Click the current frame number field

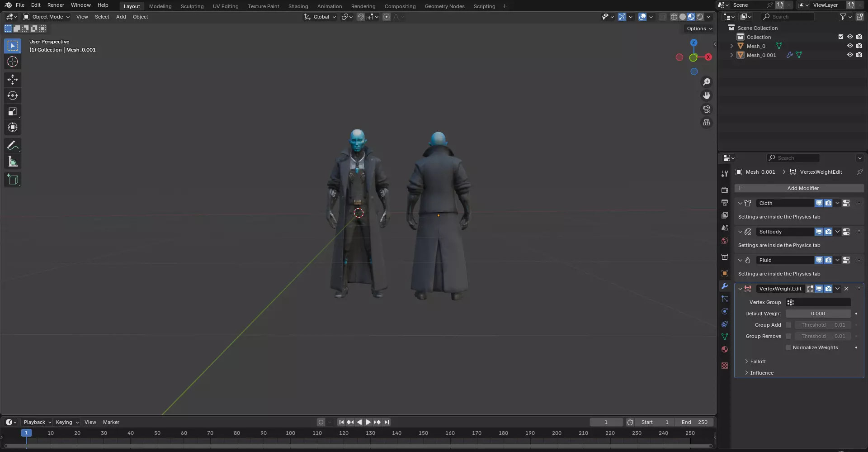tap(606, 422)
